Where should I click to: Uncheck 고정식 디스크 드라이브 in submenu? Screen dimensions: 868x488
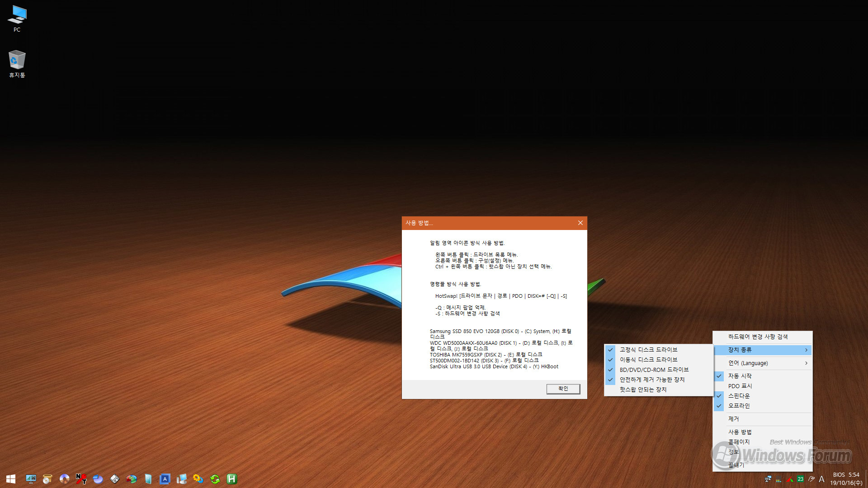pyautogui.click(x=658, y=350)
